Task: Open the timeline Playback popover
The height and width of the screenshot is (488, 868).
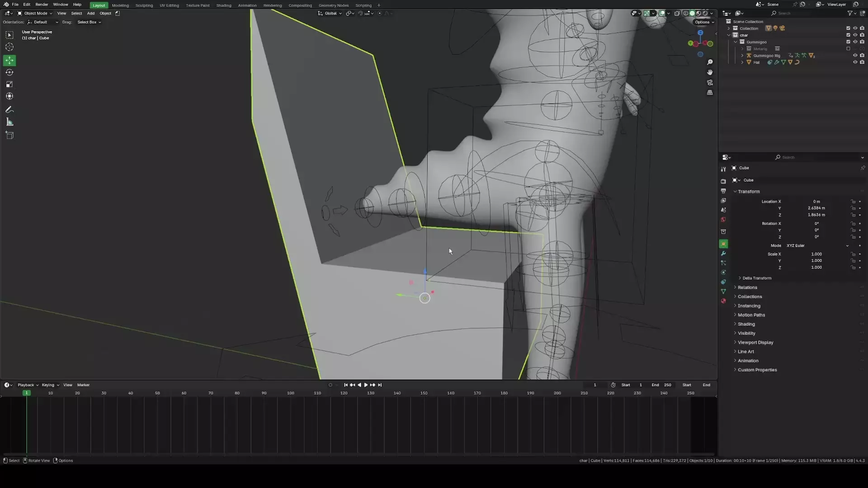Action: point(28,385)
